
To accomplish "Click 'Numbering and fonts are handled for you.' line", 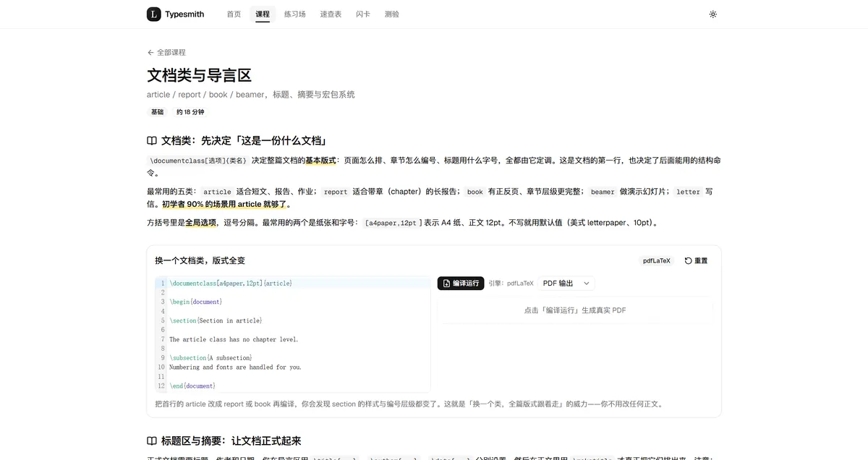I will tap(235, 367).
